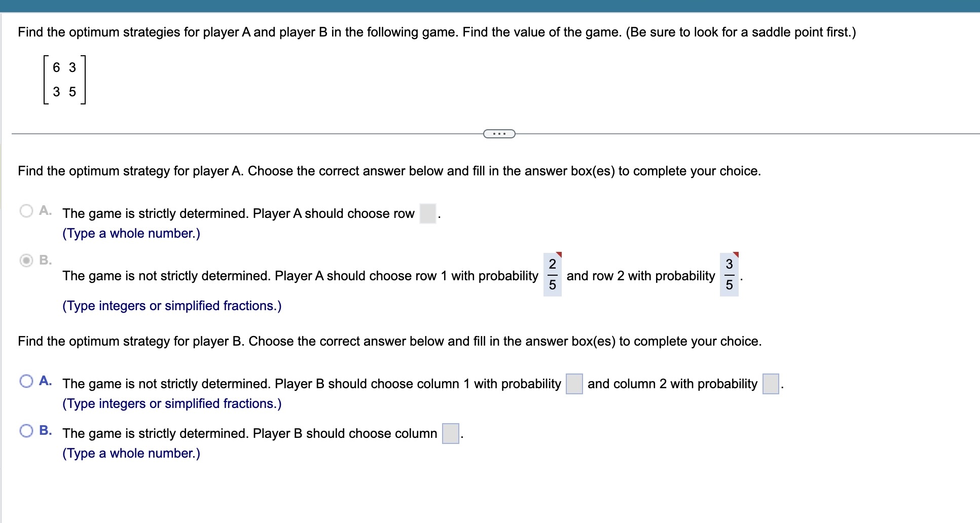Click the game matrix with entries 6 3 3 5
This screenshot has height=523, width=980.
point(64,81)
